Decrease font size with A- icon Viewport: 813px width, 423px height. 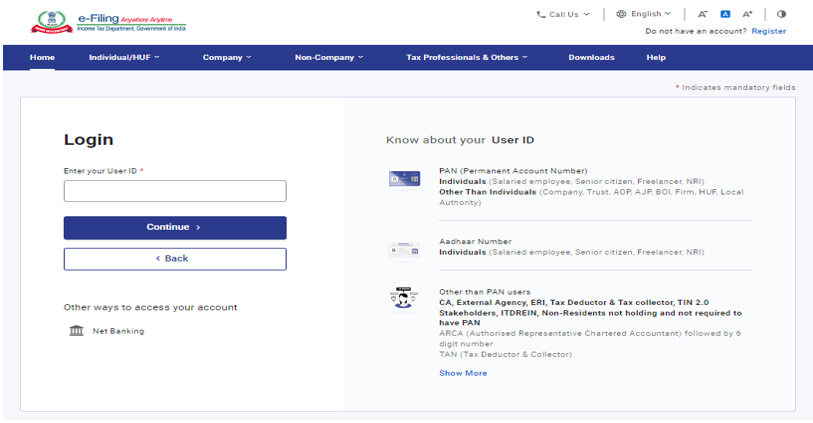coord(703,15)
